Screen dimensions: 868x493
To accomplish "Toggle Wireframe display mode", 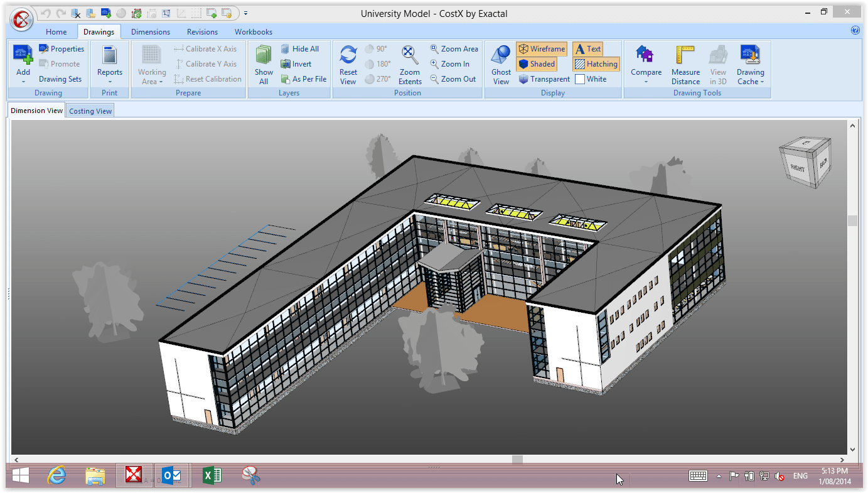I will click(542, 49).
